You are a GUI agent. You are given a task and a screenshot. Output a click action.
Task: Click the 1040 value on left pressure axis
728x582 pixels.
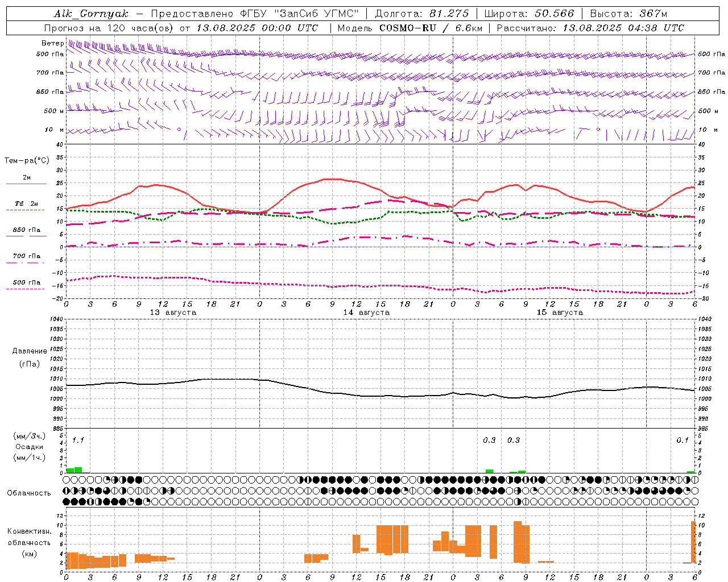[55, 319]
